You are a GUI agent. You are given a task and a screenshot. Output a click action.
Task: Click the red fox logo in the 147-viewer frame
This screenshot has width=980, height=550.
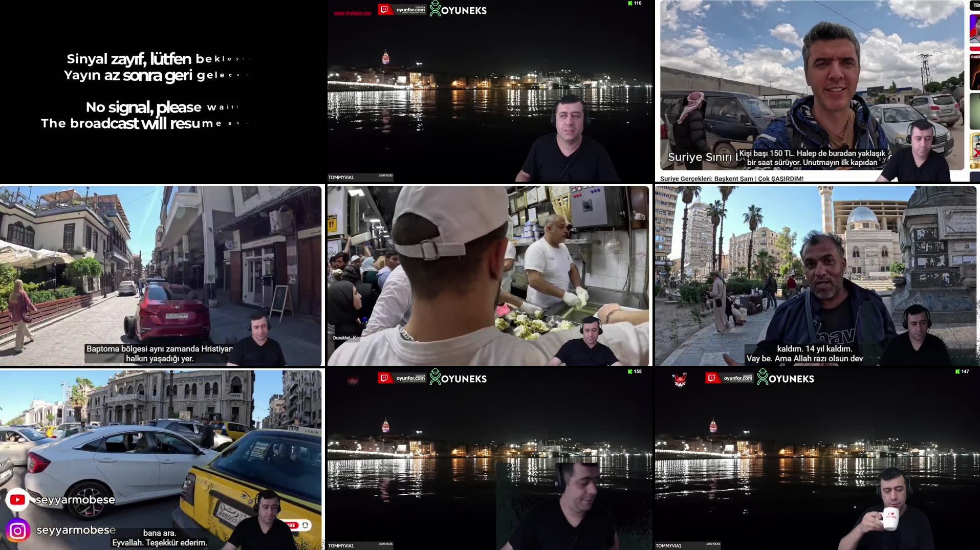(x=680, y=380)
